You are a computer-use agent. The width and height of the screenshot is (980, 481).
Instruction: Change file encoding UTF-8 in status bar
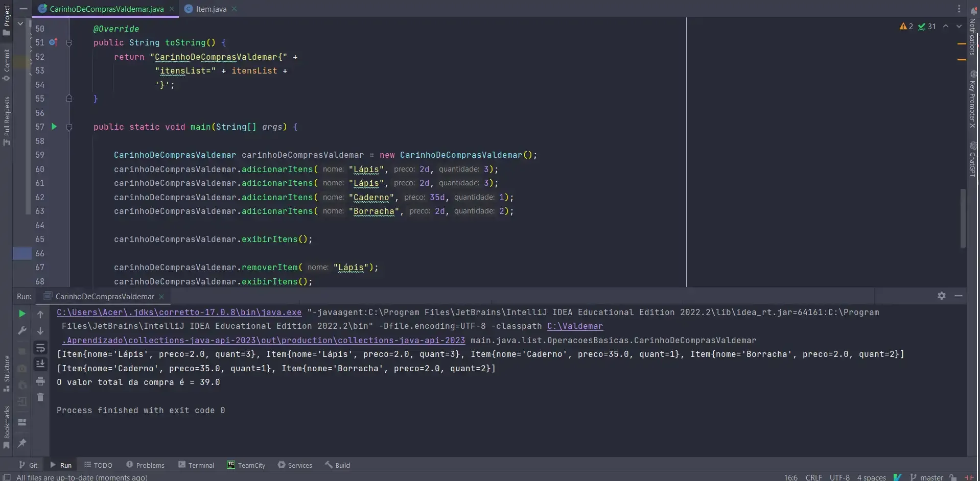839,477
